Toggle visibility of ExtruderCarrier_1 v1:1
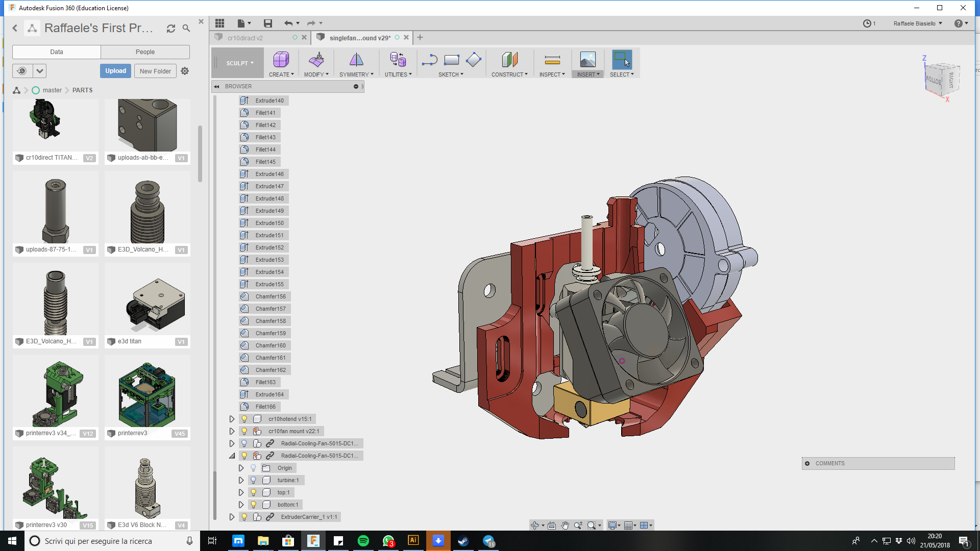 244,517
